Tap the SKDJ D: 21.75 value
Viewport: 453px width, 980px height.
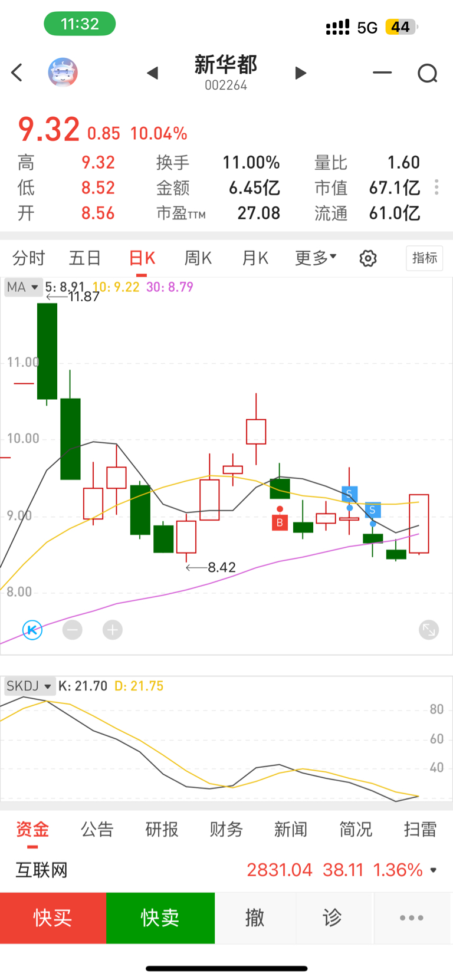point(139,686)
